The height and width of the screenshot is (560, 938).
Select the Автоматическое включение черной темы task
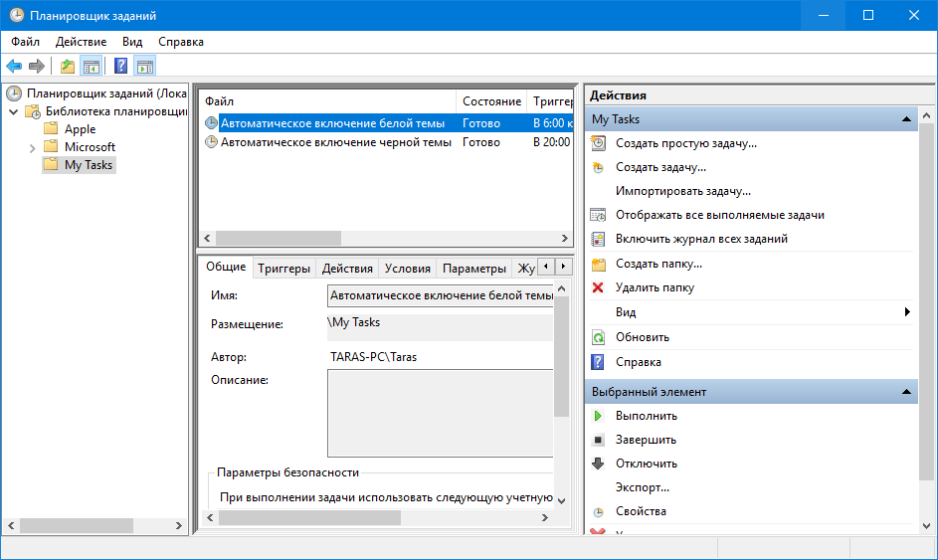[x=335, y=142]
